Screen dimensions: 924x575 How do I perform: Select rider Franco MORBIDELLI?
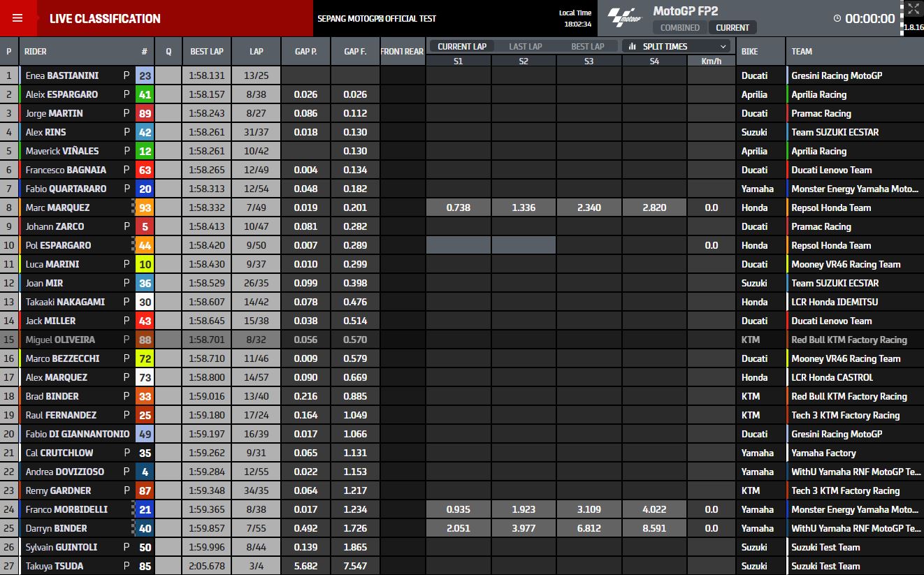tap(67, 509)
